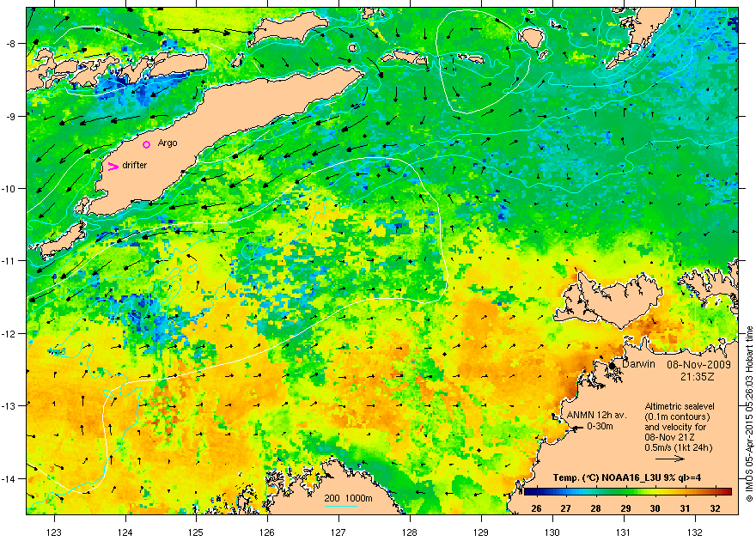
Task: Click the '200 1000m' isobath legend text
Action: 348,498
